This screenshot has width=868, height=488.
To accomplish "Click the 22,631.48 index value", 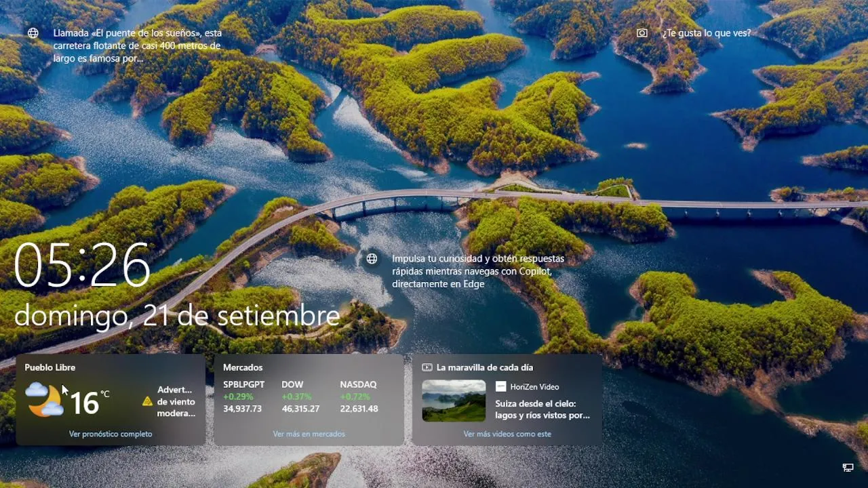I will coord(359,409).
